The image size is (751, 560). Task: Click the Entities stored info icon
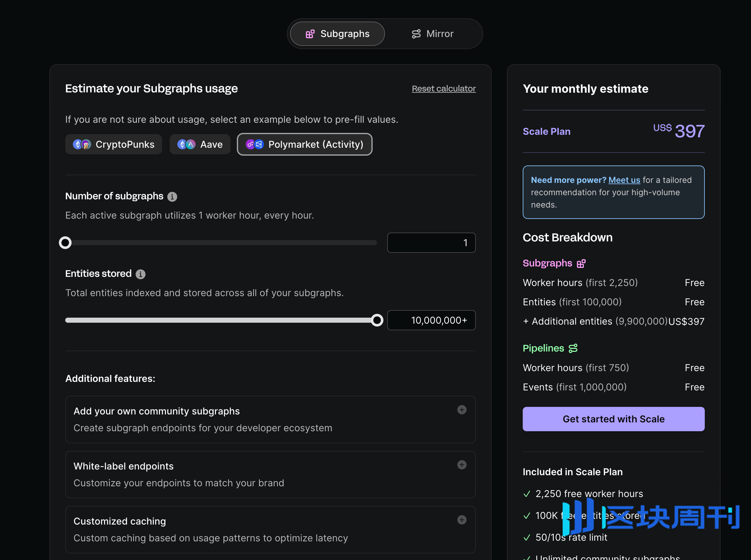tap(141, 274)
